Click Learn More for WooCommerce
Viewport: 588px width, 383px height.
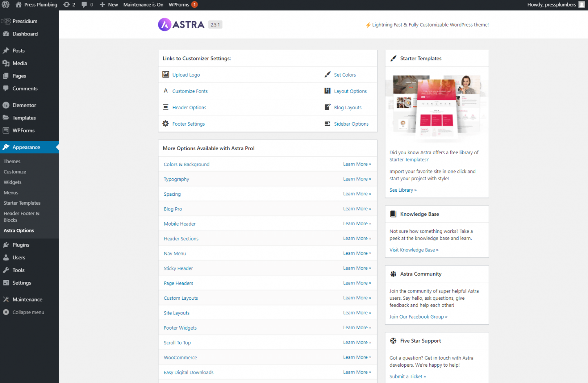click(x=357, y=357)
